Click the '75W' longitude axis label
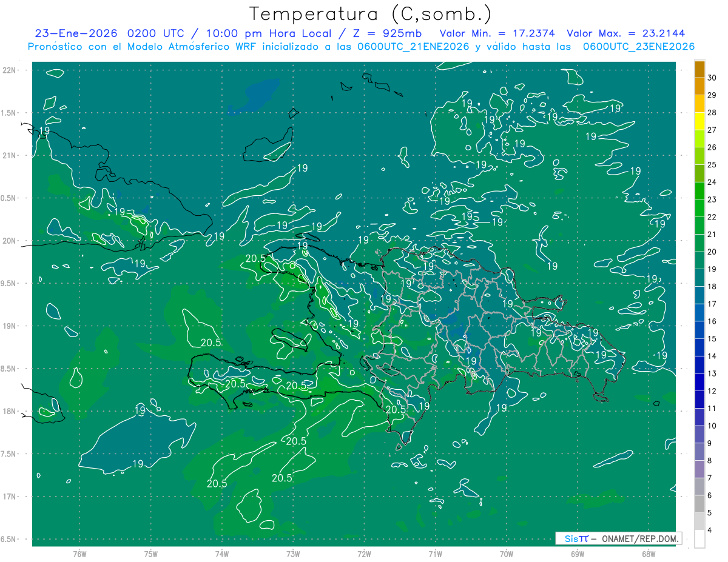Image resolution: width=728 pixels, height=562 pixels. tap(151, 554)
